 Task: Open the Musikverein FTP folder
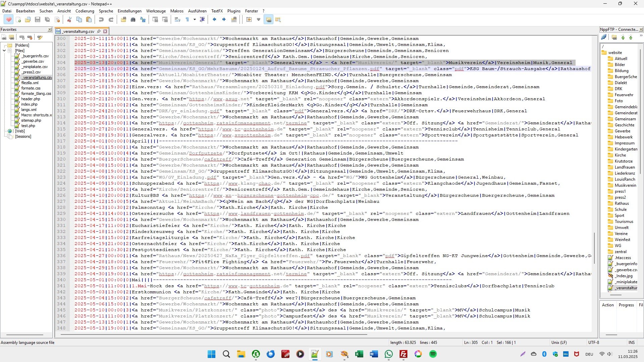point(625,185)
